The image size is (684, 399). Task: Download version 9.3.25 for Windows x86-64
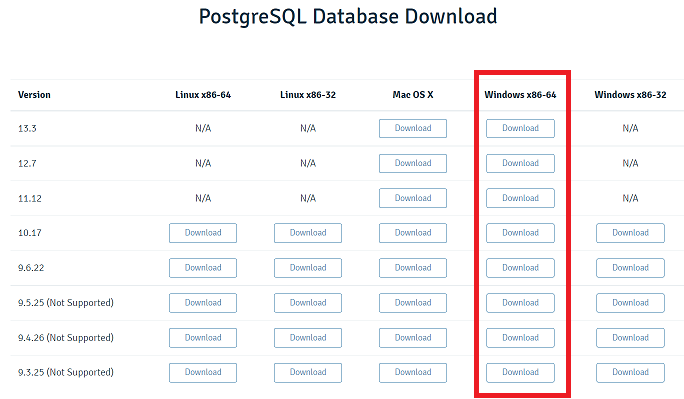click(x=520, y=373)
